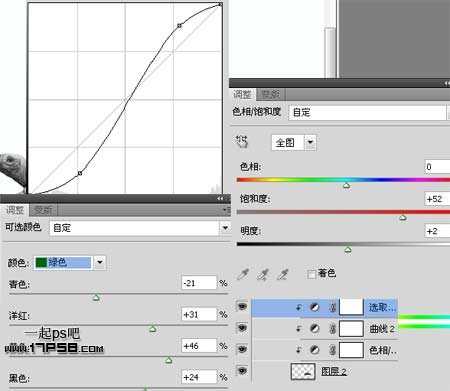This screenshot has height=391, width=450.
Task: Pick the subtract-from-sample eyedropper (minus)
Action: click(x=283, y=274)
